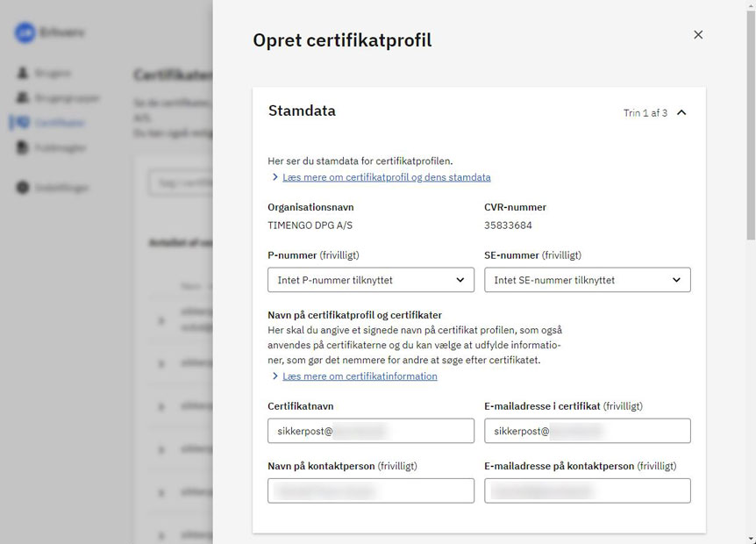Open the SE-nummer dropdown
Image resolution: width=756 pixels, height=544 pixels.
pos(588,280)
